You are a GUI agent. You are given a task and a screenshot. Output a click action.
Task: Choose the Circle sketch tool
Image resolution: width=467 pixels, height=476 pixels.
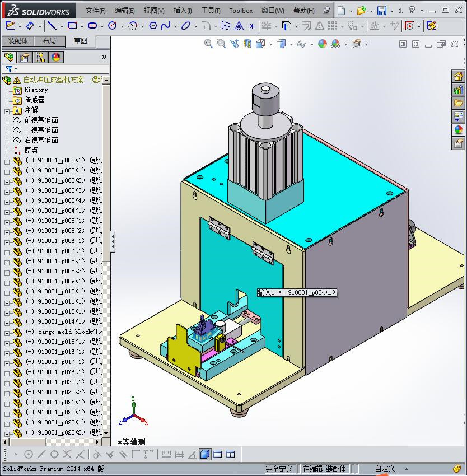tap(113, 26)
